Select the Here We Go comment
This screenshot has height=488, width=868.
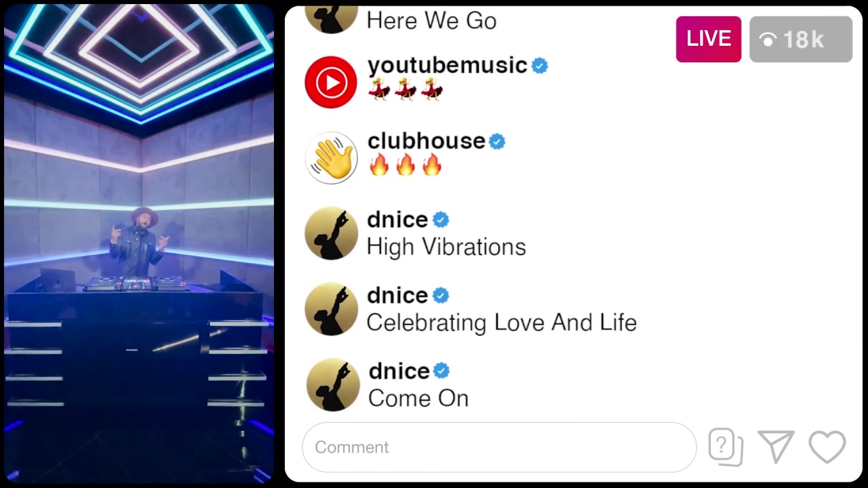(431, 20)
